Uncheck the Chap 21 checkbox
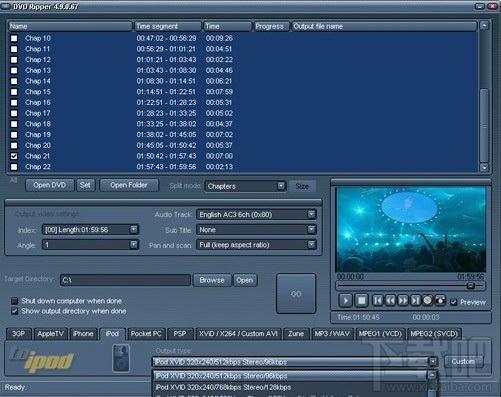This screenshot has height=397, width=501. click(14, 156)
